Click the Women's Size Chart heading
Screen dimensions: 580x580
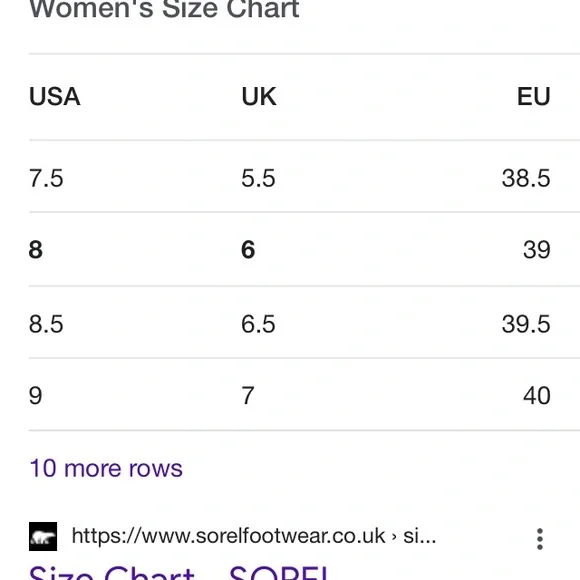[164, 8]
